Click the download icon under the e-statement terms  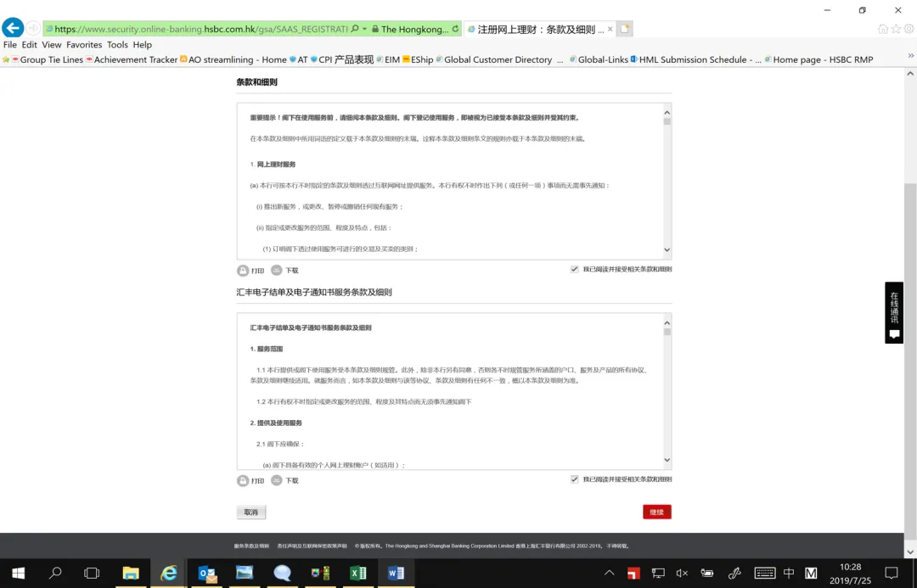(x=277, y=480)
